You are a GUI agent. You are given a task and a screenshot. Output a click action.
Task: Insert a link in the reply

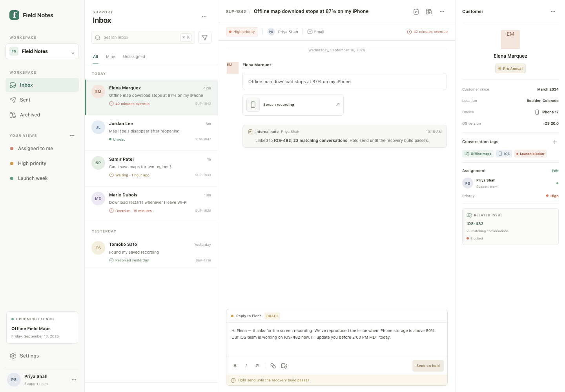[273, 366]
